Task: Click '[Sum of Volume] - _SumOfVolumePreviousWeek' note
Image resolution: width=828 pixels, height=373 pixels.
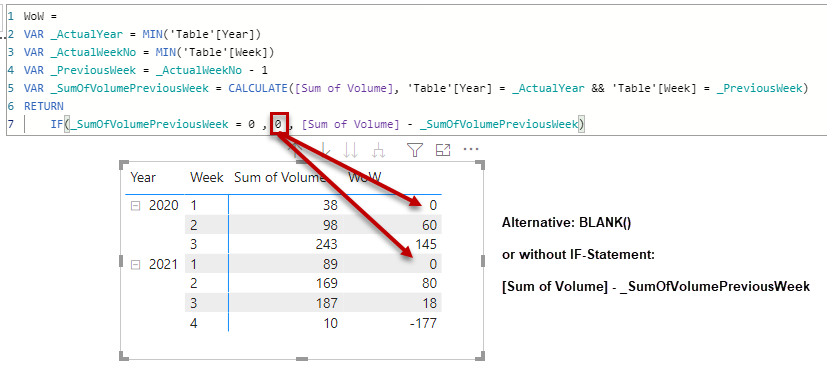Action: click(655, 287)
